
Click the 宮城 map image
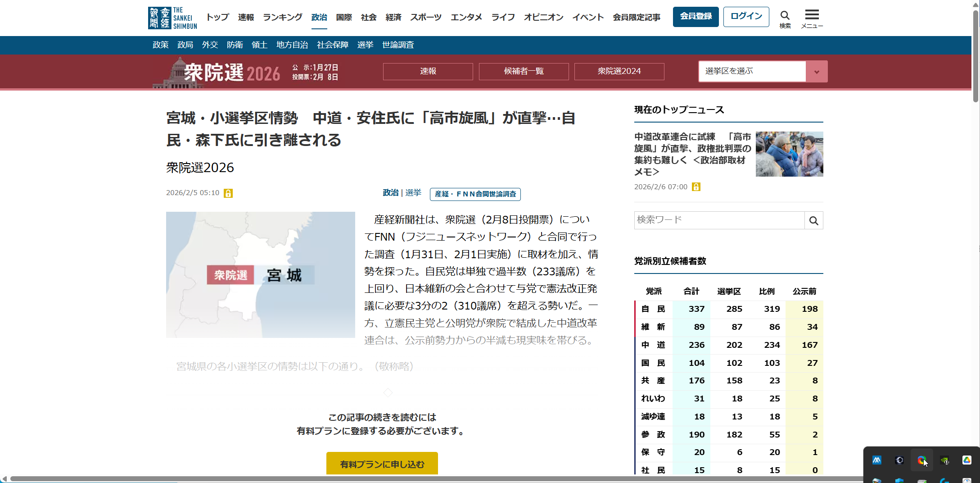coord(261,275)
